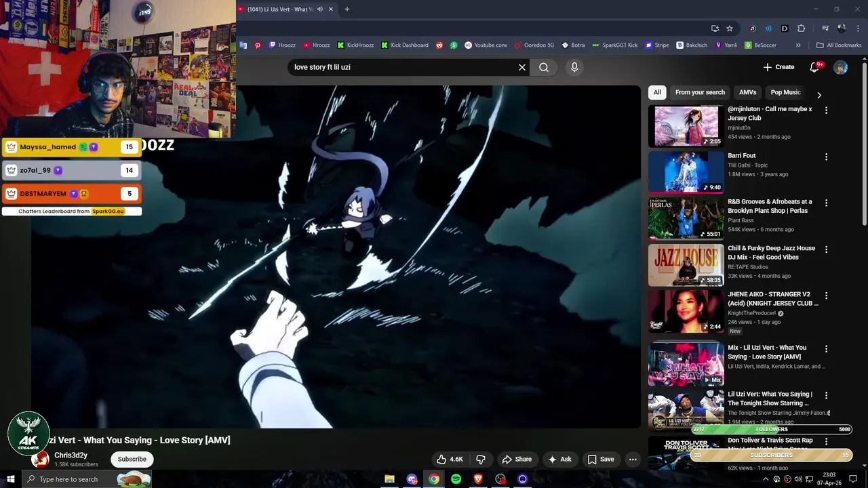
Task: Select the All filter chip
Action: (x=657, y=92)
